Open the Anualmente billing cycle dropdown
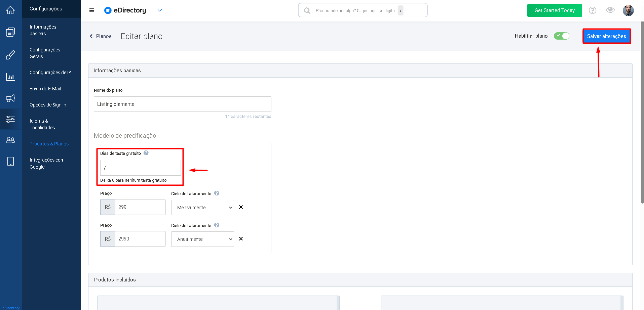644x310 pixels. (x=202, y=239)
